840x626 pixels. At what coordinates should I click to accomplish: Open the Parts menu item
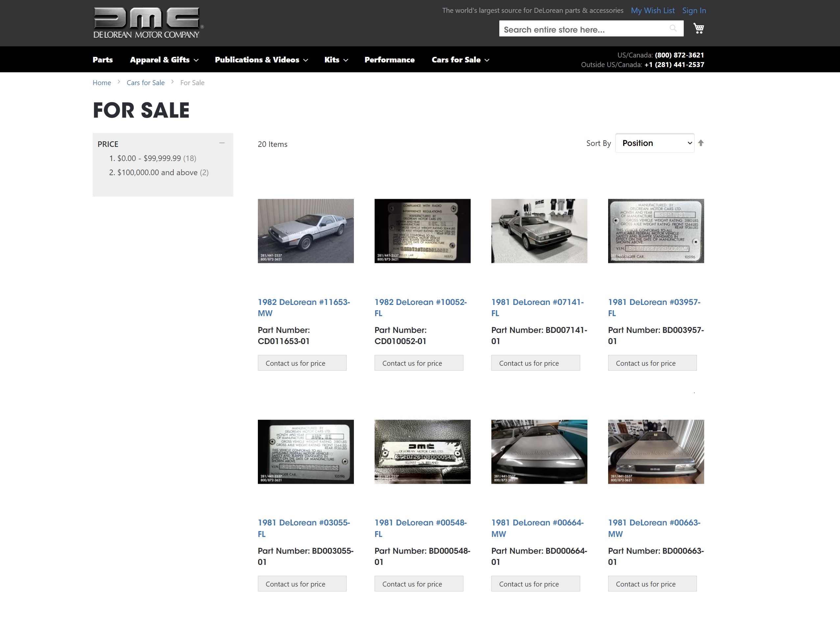click(102, 60)
